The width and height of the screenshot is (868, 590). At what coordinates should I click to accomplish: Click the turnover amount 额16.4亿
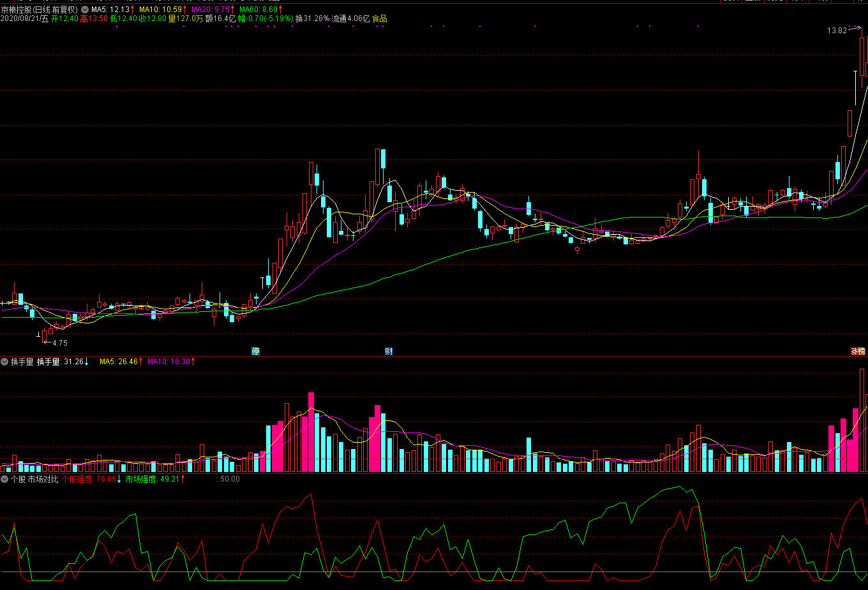pos(220,18)
